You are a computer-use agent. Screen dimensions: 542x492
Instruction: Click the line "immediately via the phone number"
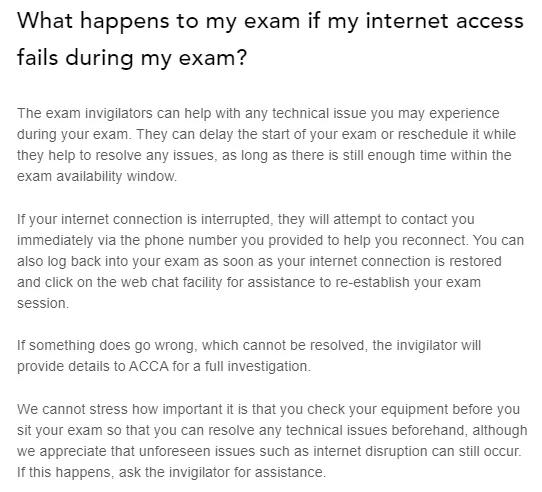271,241
